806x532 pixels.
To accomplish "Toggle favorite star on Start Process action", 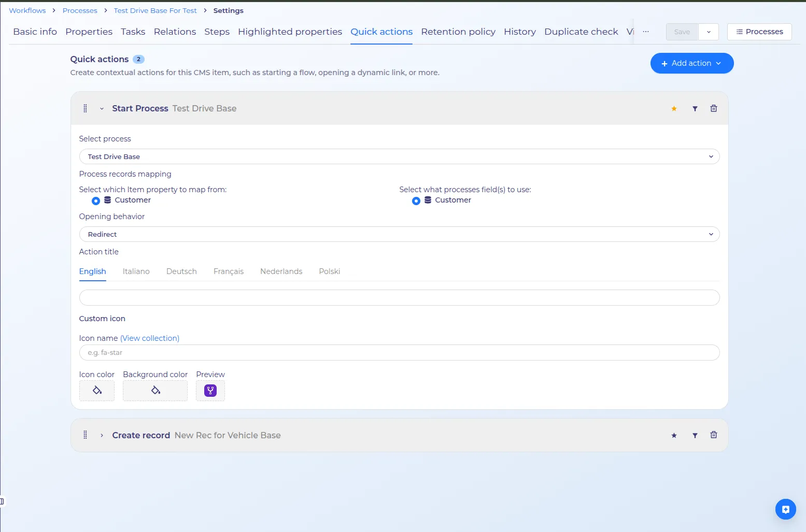I will coord(674,108).
